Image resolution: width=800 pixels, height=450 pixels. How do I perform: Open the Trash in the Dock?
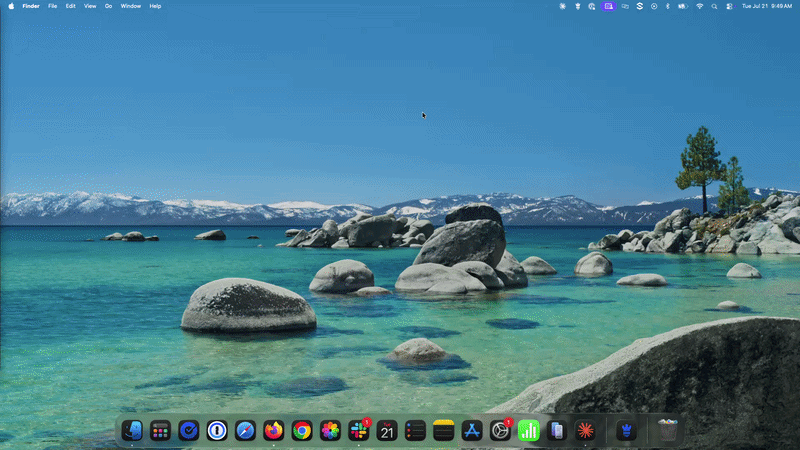667,431
